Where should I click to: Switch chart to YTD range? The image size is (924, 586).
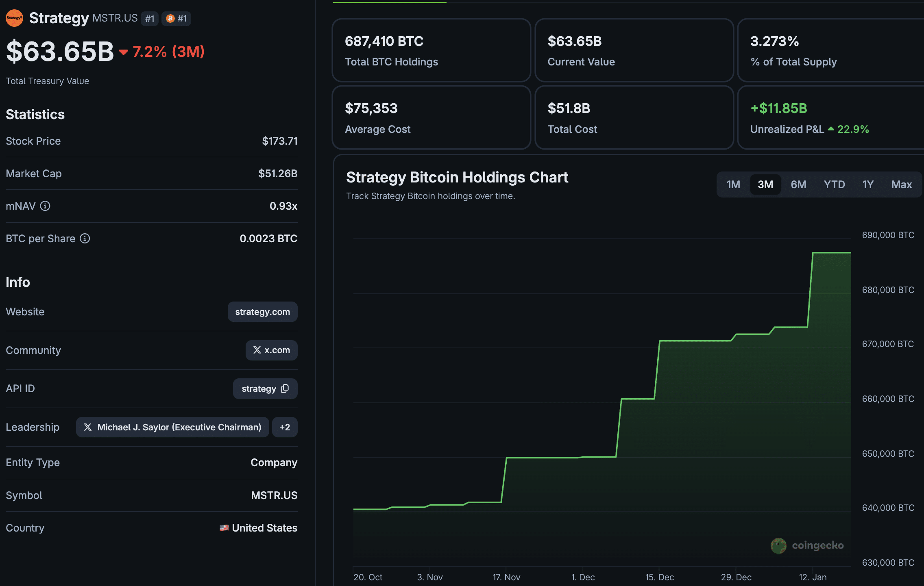(x=834, y=184)
